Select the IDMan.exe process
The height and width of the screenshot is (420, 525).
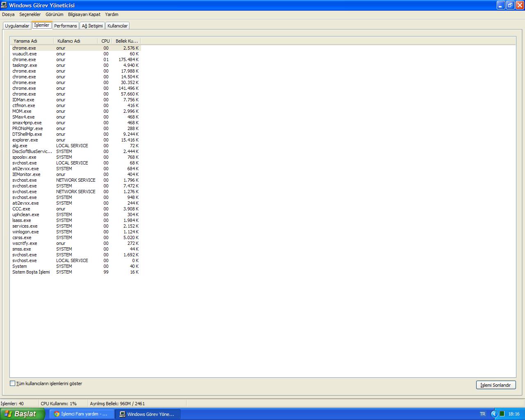(x=75, y=100)
